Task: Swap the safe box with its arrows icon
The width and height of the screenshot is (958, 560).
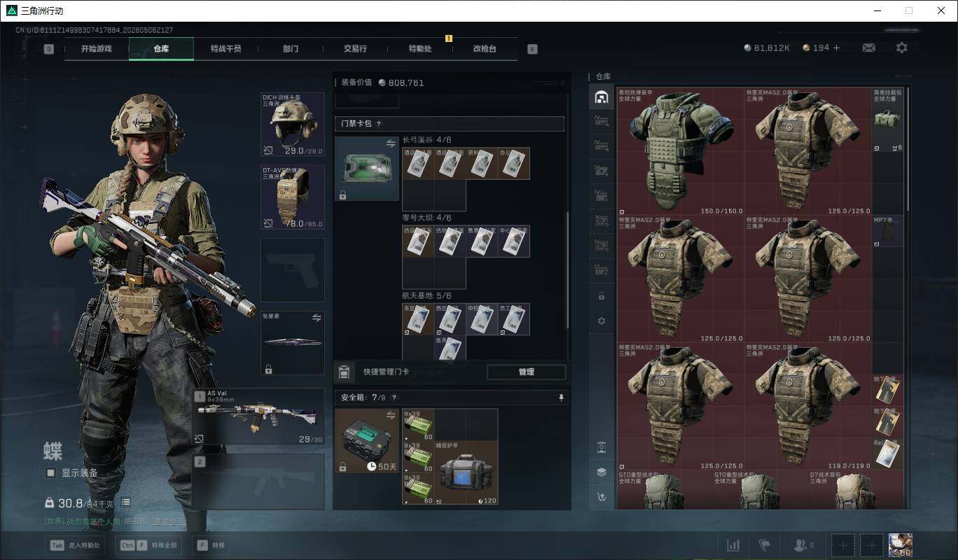Action: pos(391,415)
